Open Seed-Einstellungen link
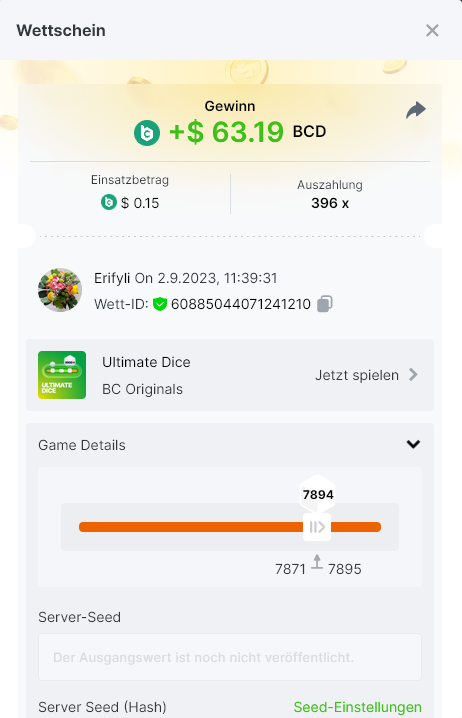Image resolution: width=462 pixels, height=718 pixels. pos(357,707)
